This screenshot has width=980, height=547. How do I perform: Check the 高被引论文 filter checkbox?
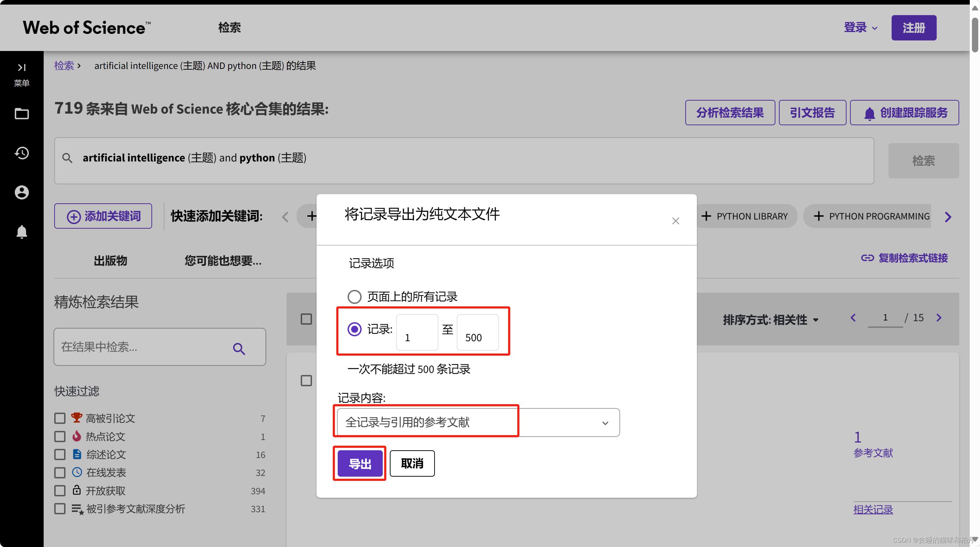point(60,418)
